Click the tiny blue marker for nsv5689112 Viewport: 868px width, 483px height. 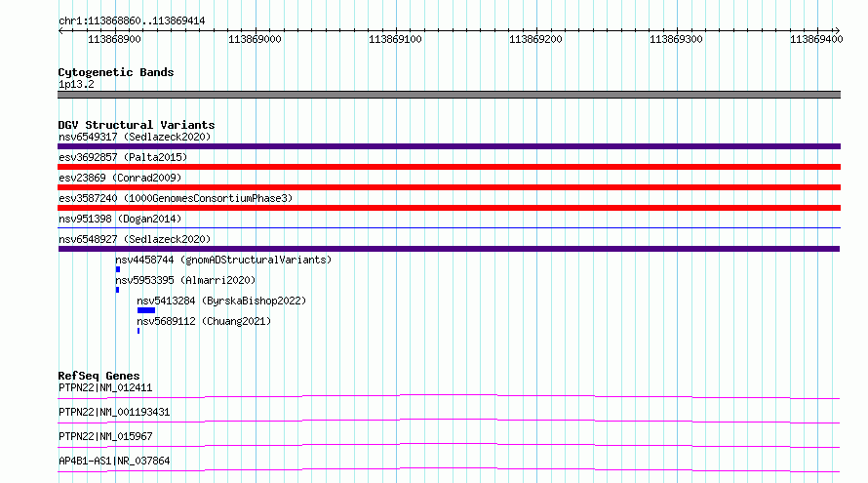pyautogui.click(x=138, y=331)
